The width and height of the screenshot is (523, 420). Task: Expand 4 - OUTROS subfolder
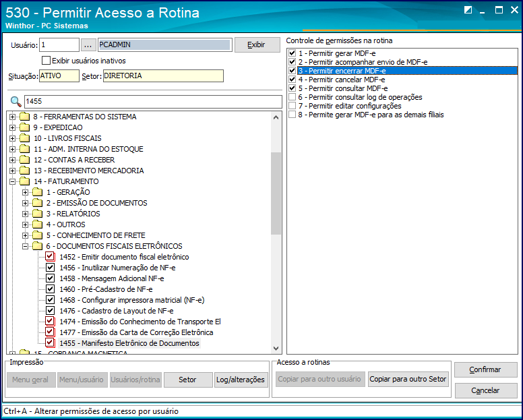tap(25, 224)
